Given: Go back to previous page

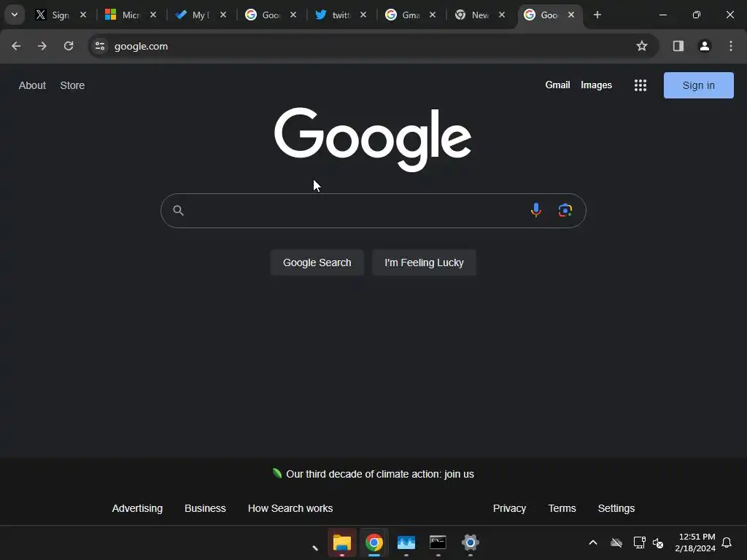Looking at the screenshot, I should tap(16, 46).
